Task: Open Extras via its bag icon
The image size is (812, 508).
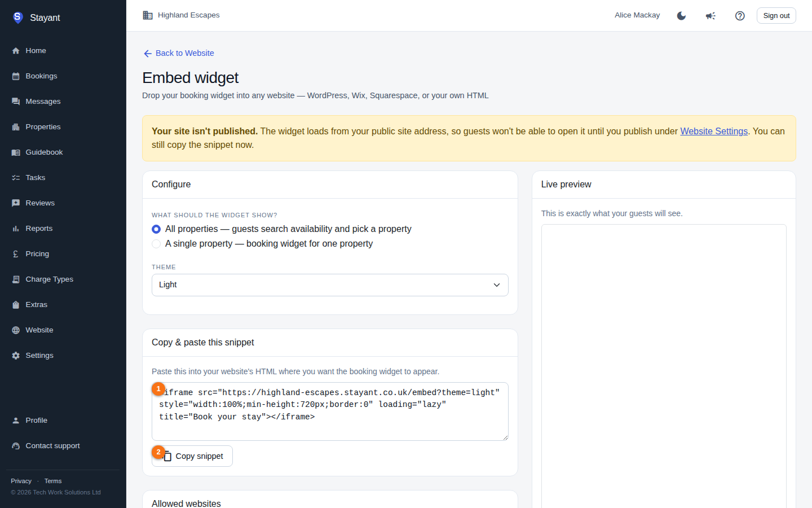Action: tap(16, 305)
